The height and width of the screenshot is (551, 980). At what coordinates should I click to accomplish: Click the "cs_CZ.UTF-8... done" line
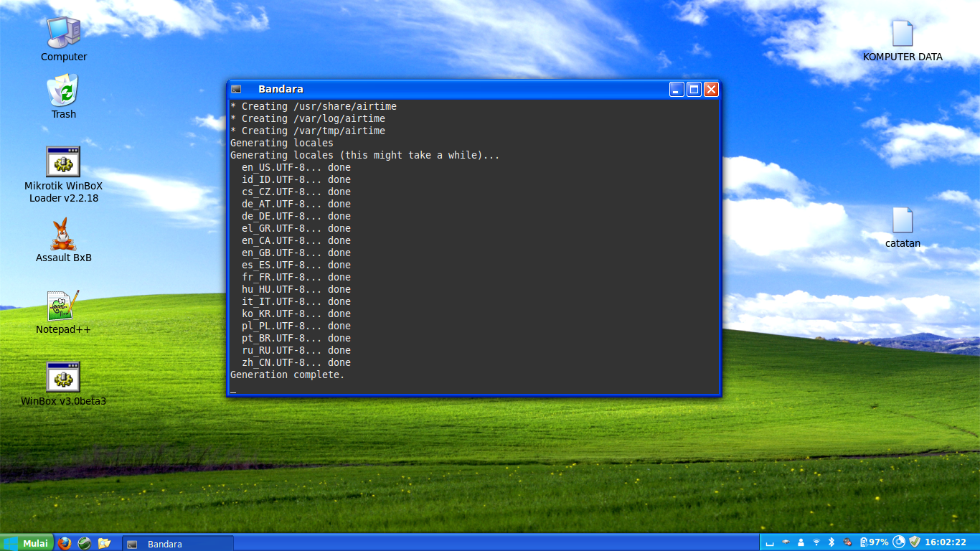click(x=296, y=192)
